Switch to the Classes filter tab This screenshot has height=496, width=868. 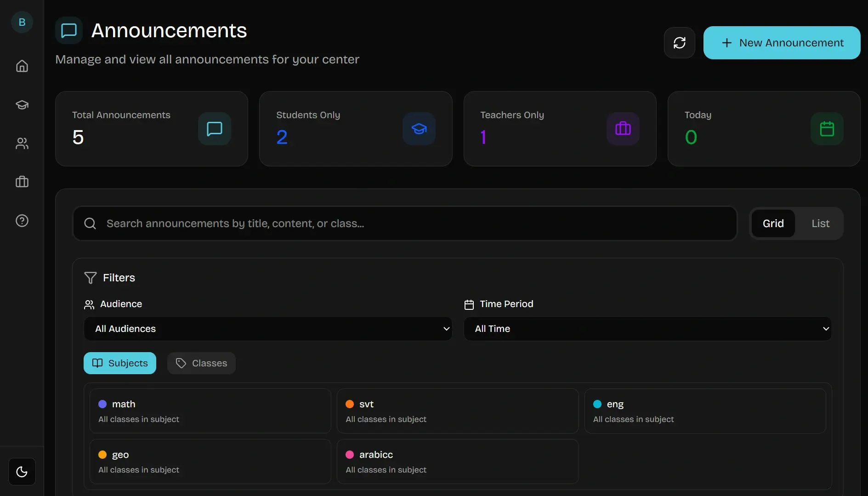(201, 363)
